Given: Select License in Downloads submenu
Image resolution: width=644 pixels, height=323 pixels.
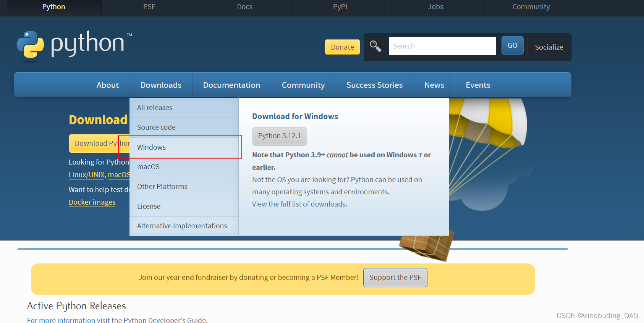Looking at the screenshot, I should pos(184,207).
